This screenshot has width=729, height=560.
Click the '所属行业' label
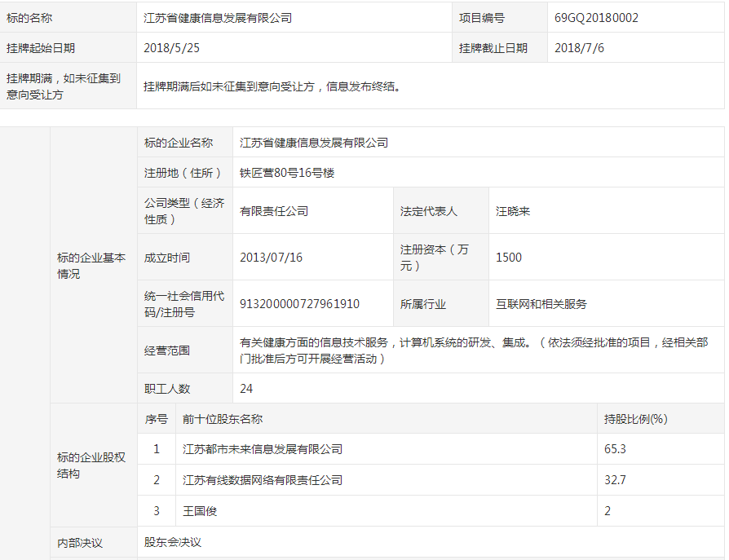(423, 304)
